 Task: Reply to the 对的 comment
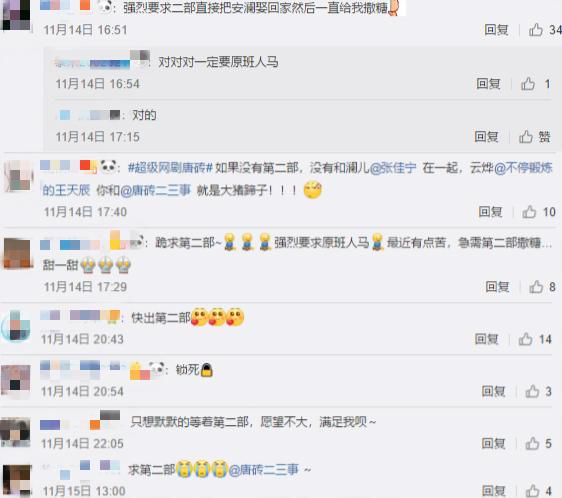click(x=486, y=137)
